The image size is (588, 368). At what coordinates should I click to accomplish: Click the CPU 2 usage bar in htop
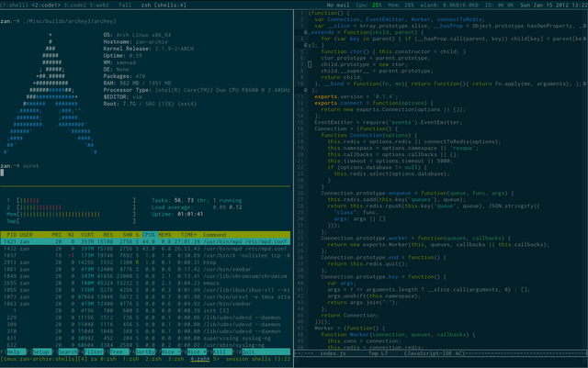pyautogui.click(x=72, y=207)
